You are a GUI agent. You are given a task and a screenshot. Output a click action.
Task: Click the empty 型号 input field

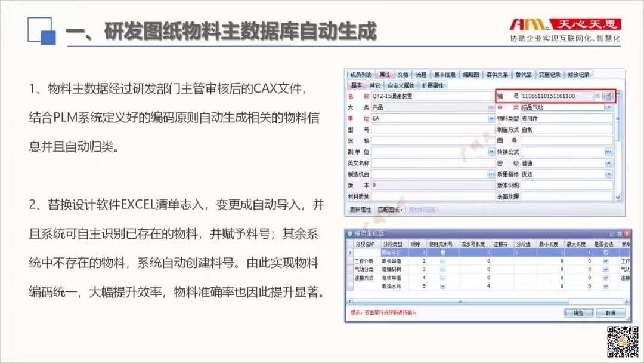pyautogui.click(x=433, y=130)
